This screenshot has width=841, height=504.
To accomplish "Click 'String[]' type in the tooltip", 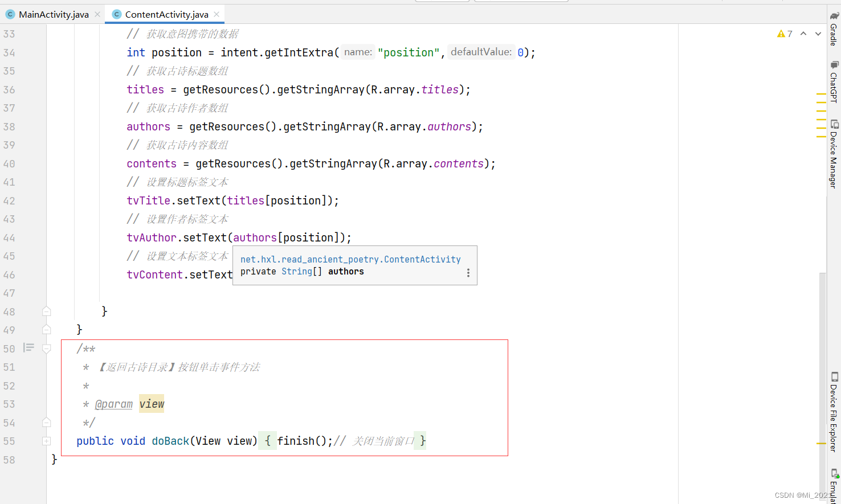I will (x=301, y=272).
